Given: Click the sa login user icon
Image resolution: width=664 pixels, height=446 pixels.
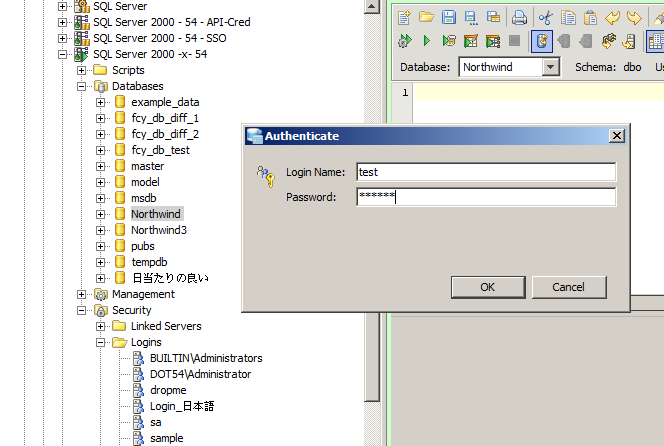Looking at the screenshot, I should [x=138, y=422].
